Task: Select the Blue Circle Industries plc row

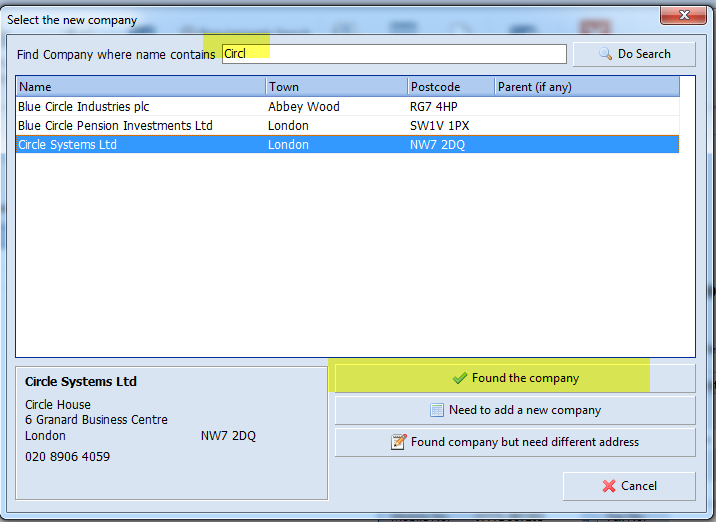Action: pos(347,106)
